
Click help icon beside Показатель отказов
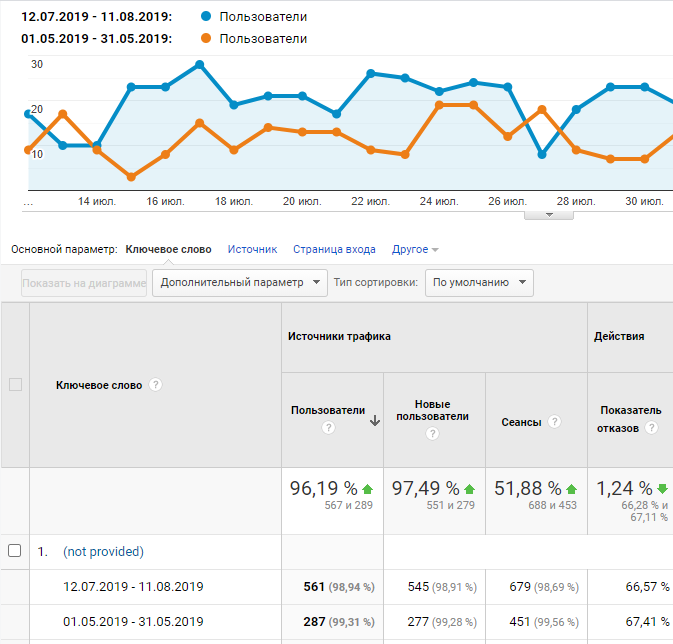tap(652, 428)
